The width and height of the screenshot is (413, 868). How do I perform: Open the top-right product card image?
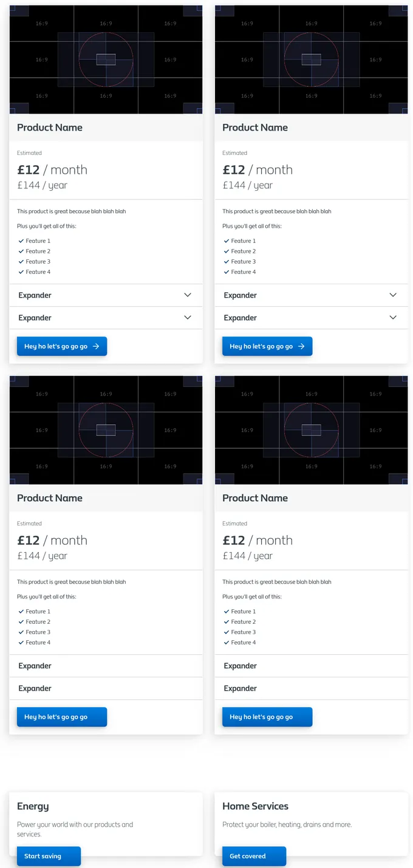(x=311, y=60)
